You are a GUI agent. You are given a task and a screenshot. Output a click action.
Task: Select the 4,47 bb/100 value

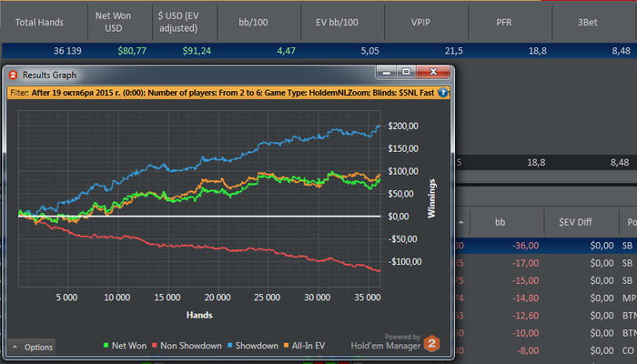click(286, 51)
